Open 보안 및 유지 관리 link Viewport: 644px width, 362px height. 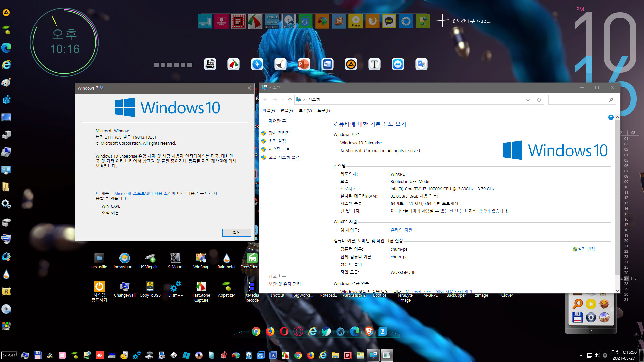tap(284, 284)
